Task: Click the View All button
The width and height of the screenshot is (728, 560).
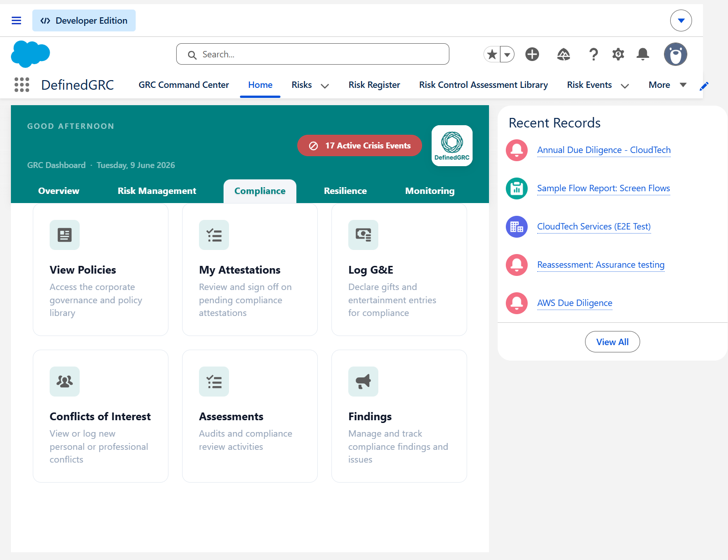Action: click(x=612, y=342)
